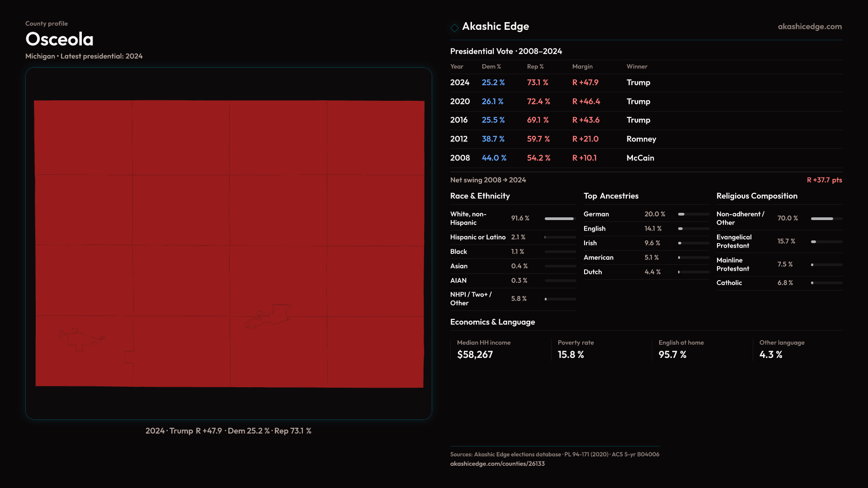Screen dimensions: 868x488
Task: Click the Osceola county title heading
Action: (59, 39)
